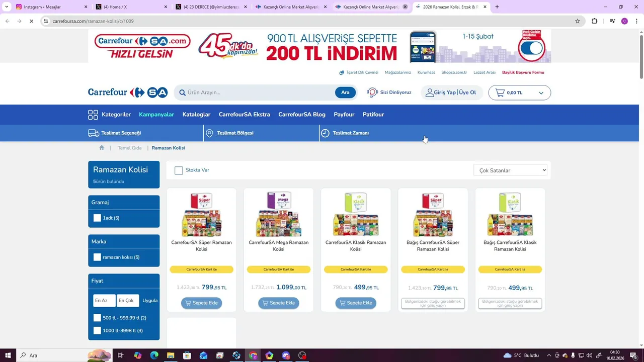This screenshot has height=362, width=644.
Task: Open the Kampanyalar menu
Action: pos(156,115)
